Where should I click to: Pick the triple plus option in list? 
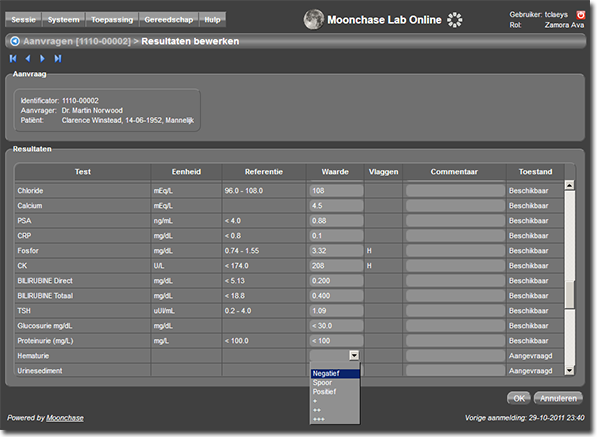(x=335, y=419)
